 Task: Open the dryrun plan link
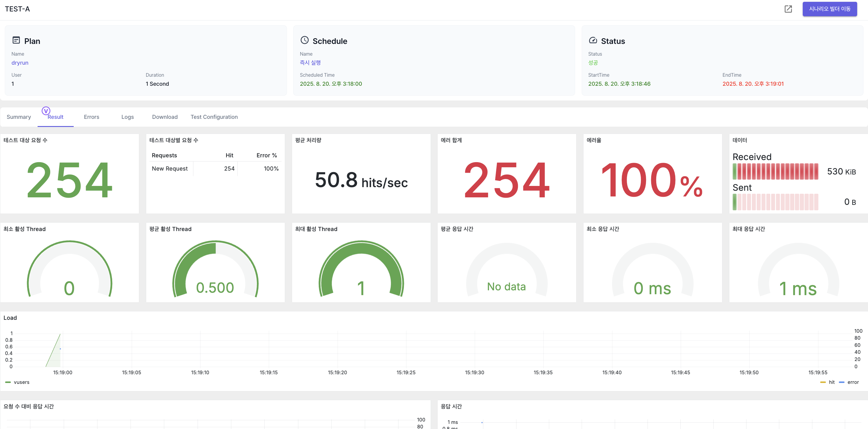[20, 63]
